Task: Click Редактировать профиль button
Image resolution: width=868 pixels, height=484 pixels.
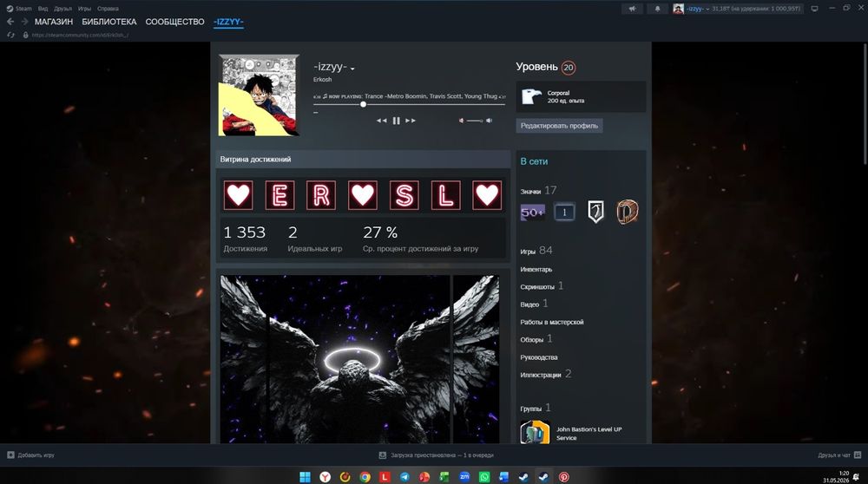Action: (x=559, y=126)
